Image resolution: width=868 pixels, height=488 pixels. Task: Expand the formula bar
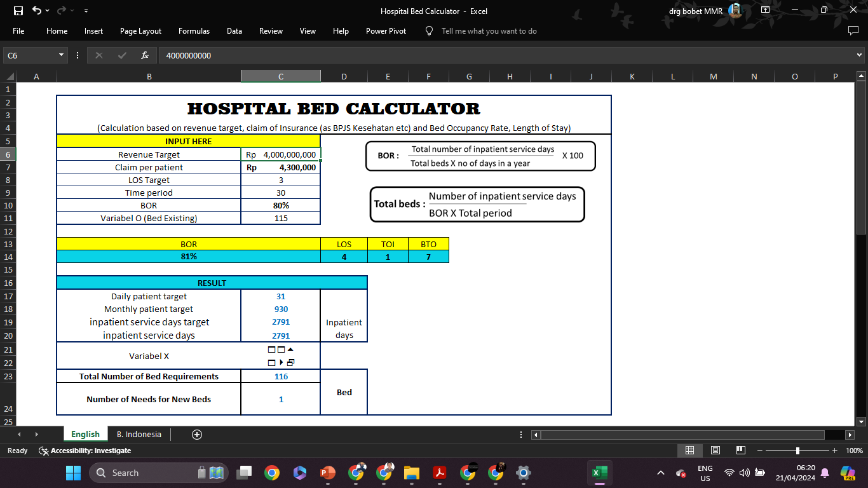(860, 55)
